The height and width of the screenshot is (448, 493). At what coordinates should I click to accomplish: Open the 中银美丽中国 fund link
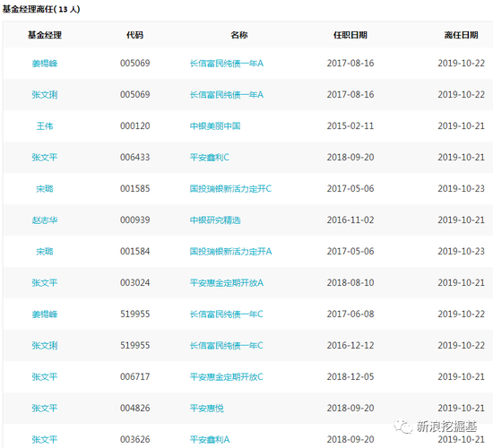[215, 126]
